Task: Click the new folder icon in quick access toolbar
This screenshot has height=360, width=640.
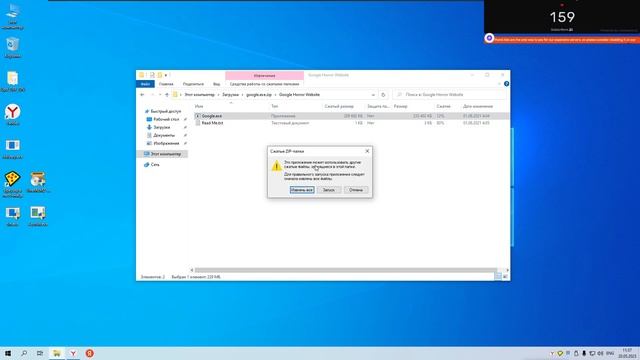Action: click(160, 75)
